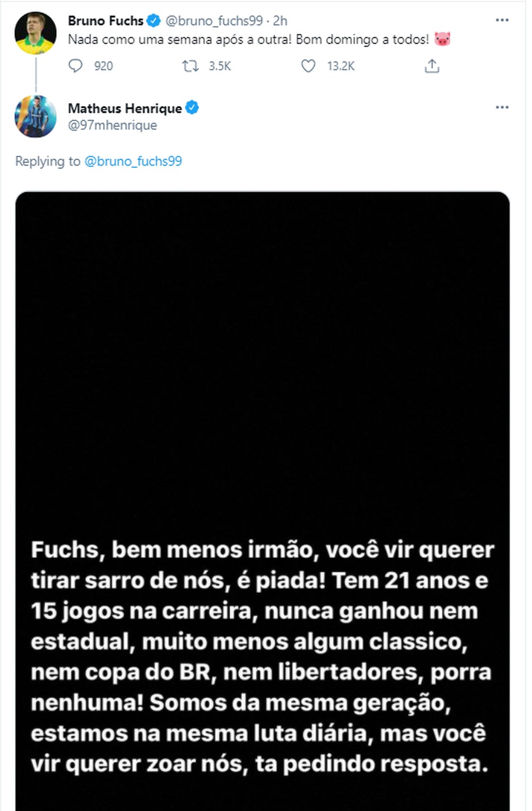Screen dimensions: 532x811
Task: Visit Matheus Henrique's profile via display name
Action: click(x=124, y=108)
